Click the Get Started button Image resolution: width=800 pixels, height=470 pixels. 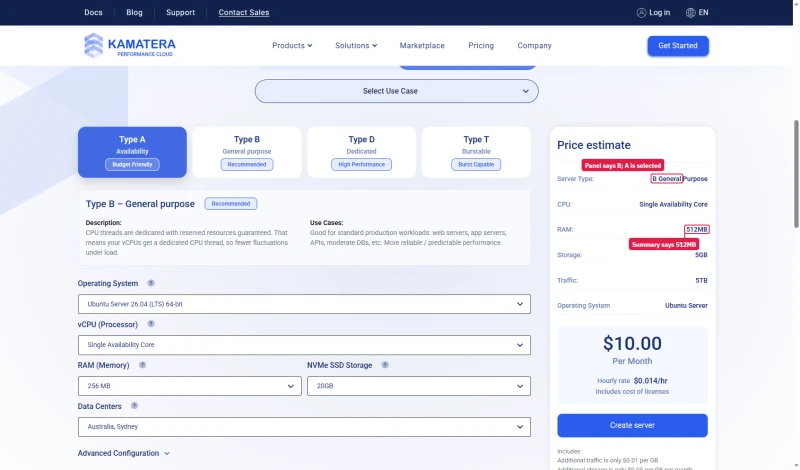[678, 46]
